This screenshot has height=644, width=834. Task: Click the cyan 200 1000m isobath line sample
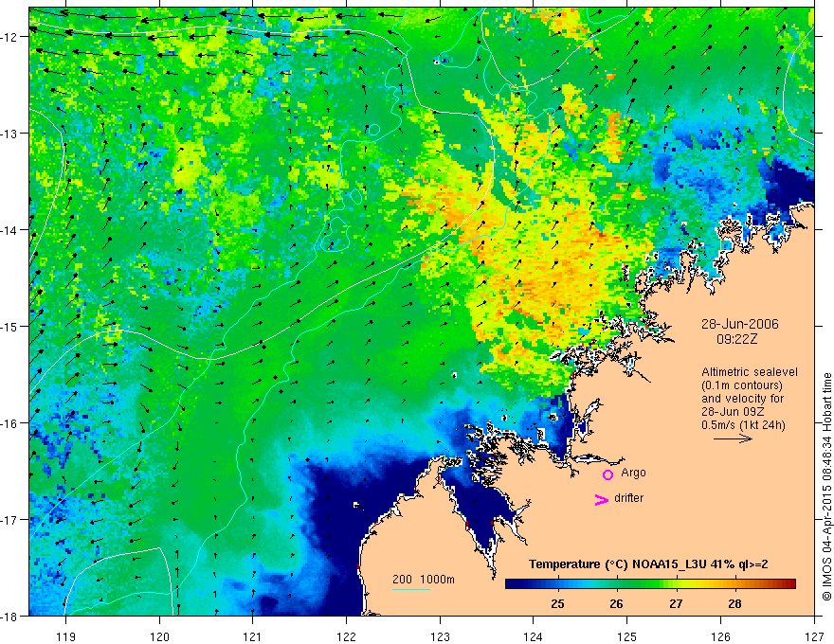411,589
